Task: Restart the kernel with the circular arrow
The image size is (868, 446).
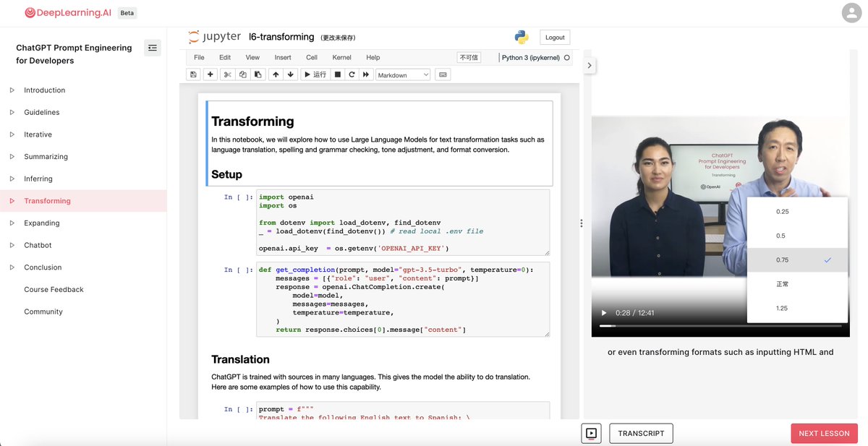Action: 352,74
